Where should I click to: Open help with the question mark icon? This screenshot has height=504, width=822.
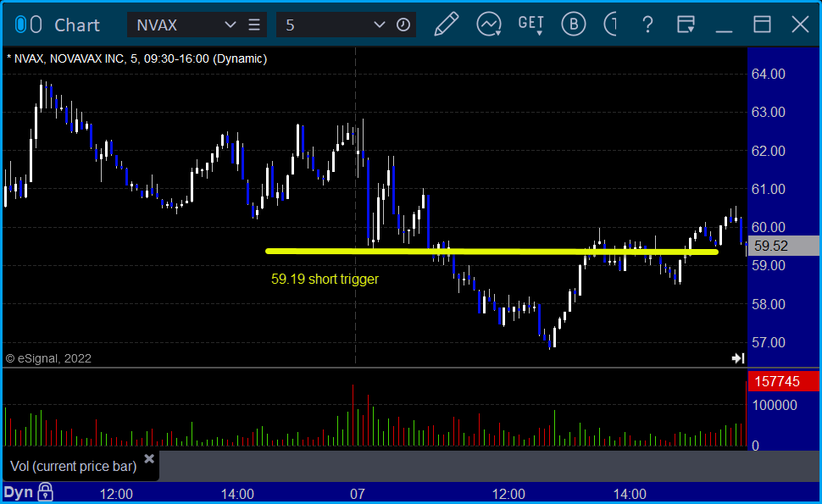[648, 25]
